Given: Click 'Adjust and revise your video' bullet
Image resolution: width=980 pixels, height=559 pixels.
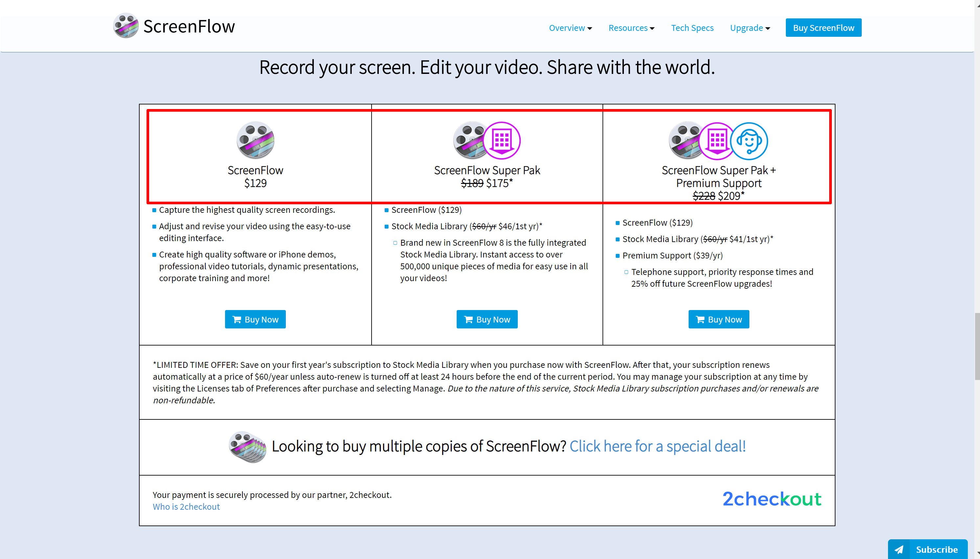Looking at the screenshot, I should tap(255, 232).
